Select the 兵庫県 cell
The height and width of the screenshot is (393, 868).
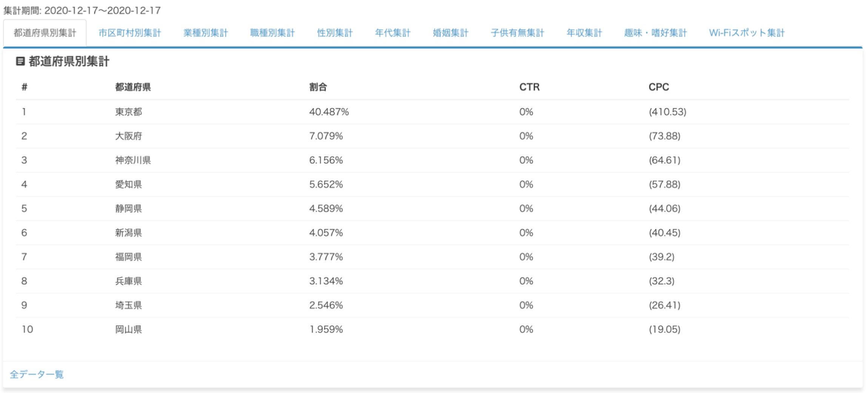(128, 281)
